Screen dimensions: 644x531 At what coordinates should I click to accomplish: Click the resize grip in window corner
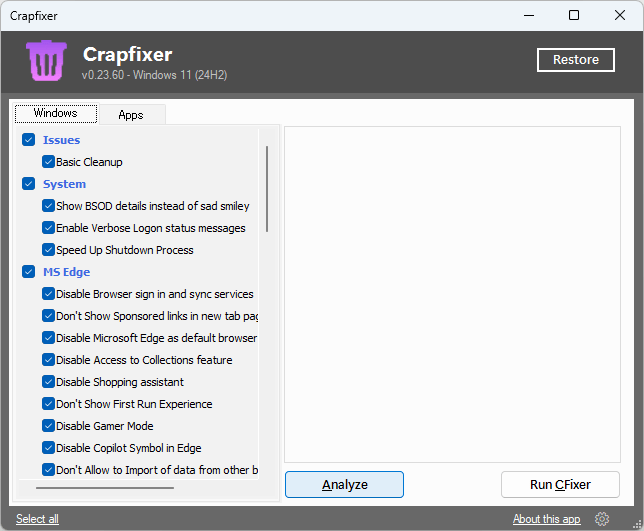tap(637, 524)
